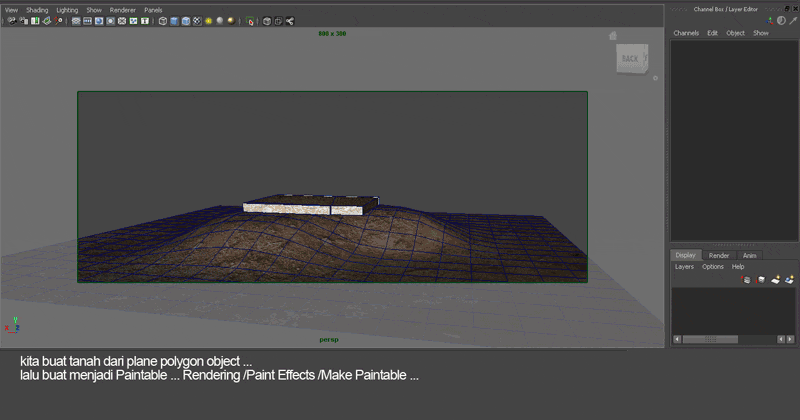This screenshot has height=420, width=800.
Task: Toggle Textured display checker icon
Action: (x=197, y=21)
